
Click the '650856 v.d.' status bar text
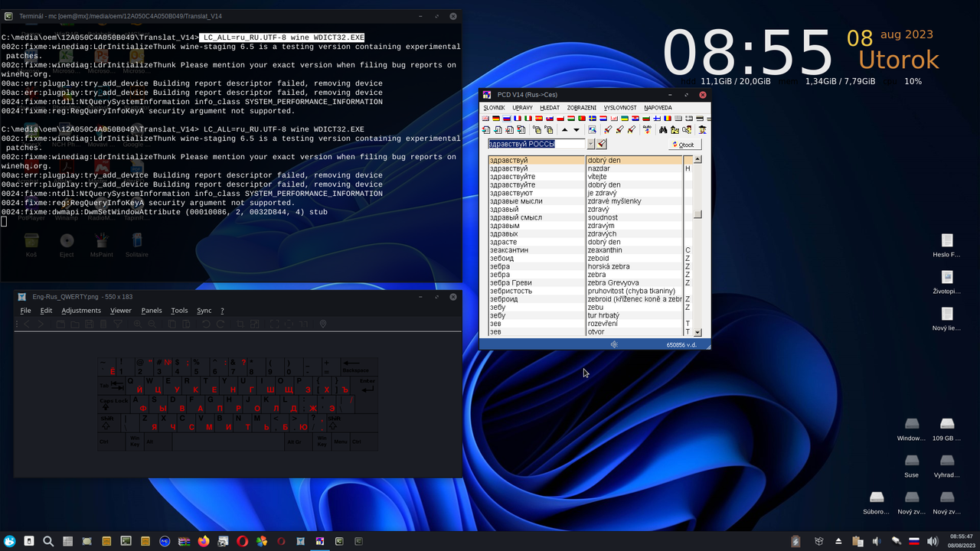[681, 345]
